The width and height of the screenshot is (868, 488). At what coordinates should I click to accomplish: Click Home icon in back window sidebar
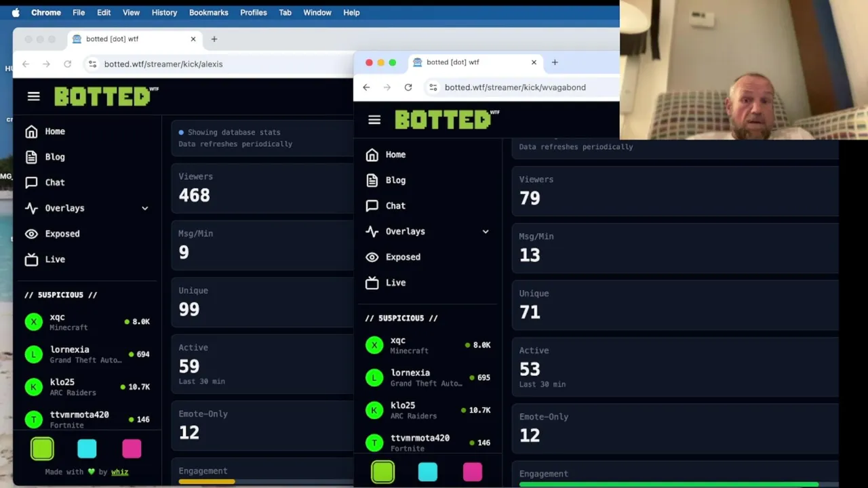click(31, 131)
